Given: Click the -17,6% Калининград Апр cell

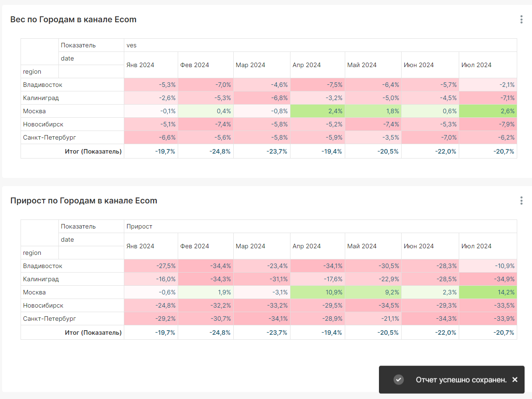Looking at the screenshot, I should click(x=318, y=279).
